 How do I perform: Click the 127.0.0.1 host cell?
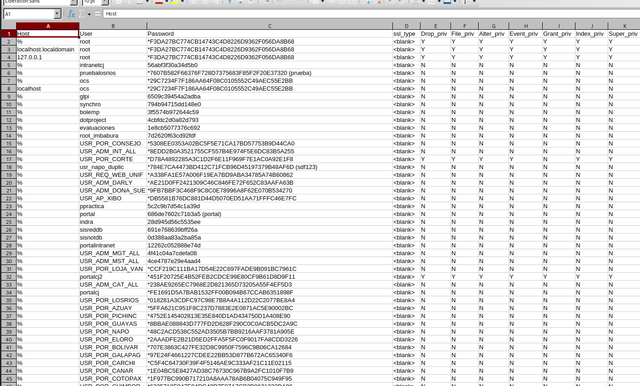pos(48,57)
